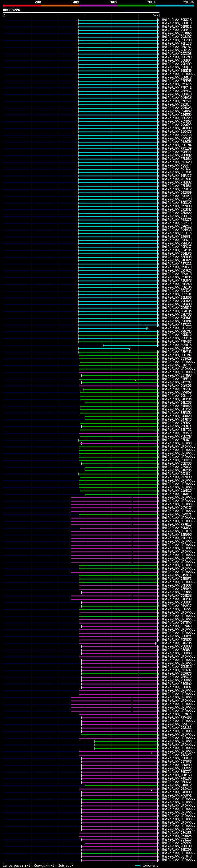197x868 pixels.
Task: Select the UniRef100_B9VU15 entry
Action: [x=177, y=345]
